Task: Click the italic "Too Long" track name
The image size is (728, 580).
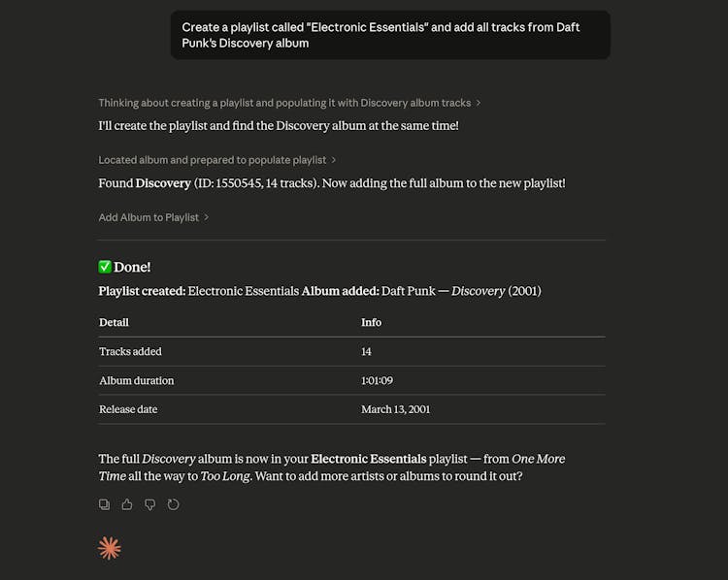Action: [225, 476]
